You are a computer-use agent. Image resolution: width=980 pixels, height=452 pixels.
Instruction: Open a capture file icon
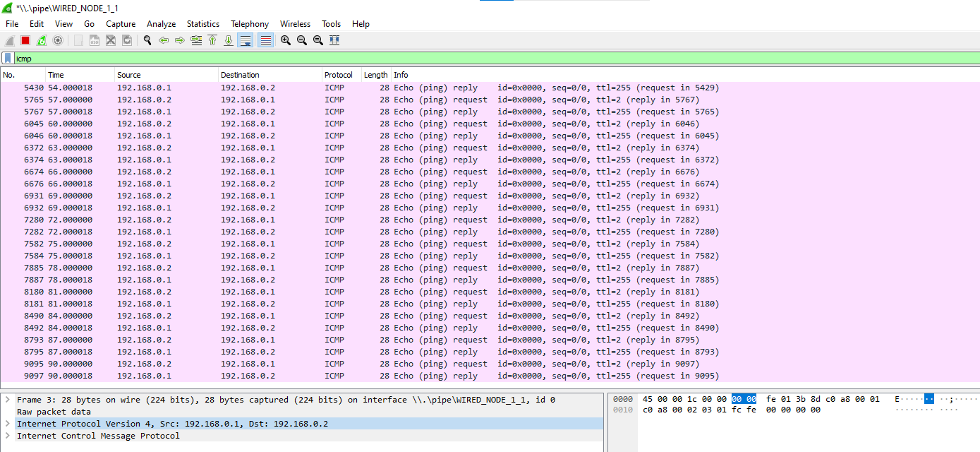[x=78, y=40]
